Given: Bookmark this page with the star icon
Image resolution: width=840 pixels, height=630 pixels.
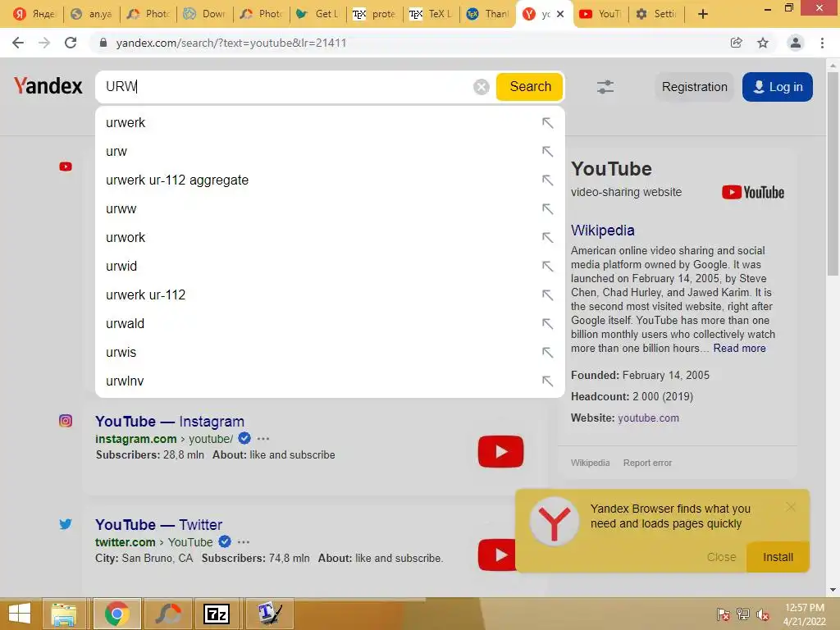Looking at the screenshot, I should tap(763, 43).
